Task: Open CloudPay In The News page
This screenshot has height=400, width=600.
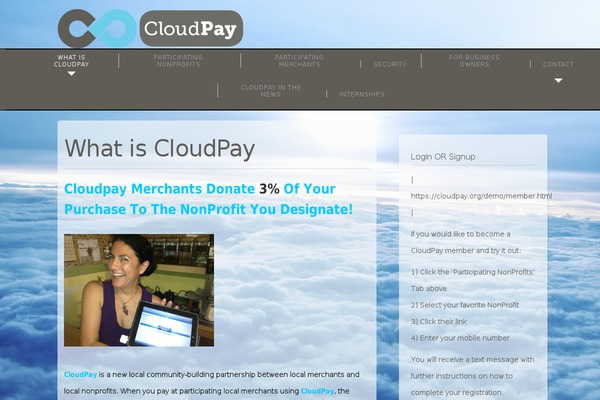Action: point(271,91)
